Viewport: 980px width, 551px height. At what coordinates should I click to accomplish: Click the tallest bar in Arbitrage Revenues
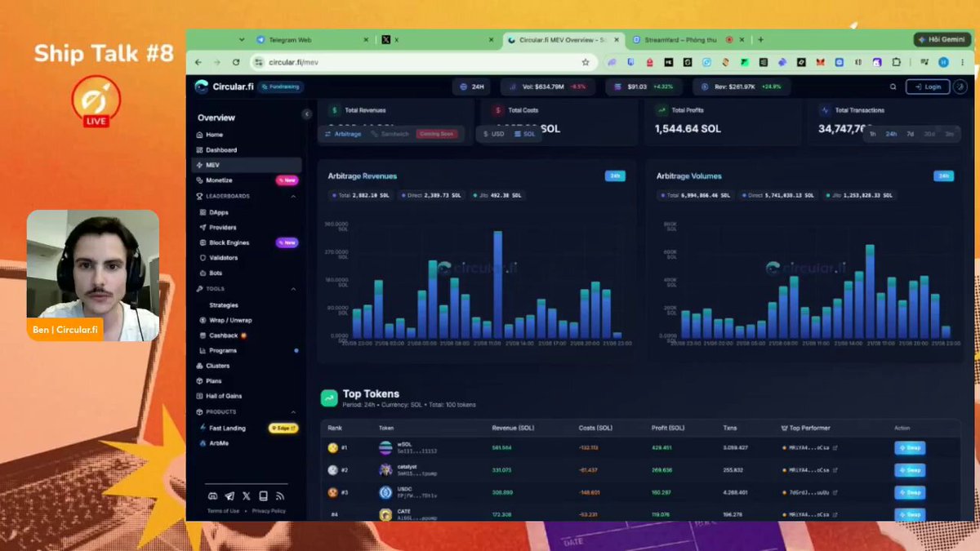tap(497, 285)
